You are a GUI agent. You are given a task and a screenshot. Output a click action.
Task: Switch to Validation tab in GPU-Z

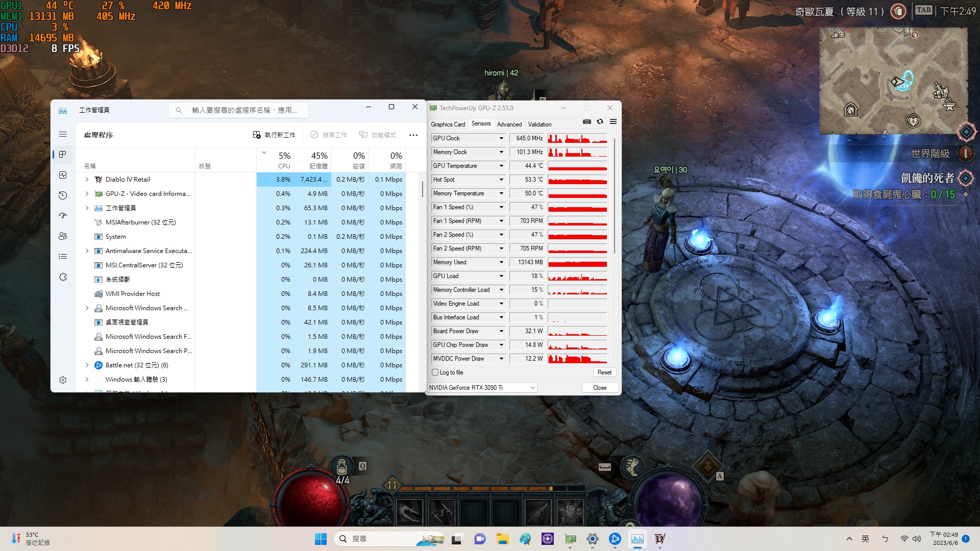[540, 124]
